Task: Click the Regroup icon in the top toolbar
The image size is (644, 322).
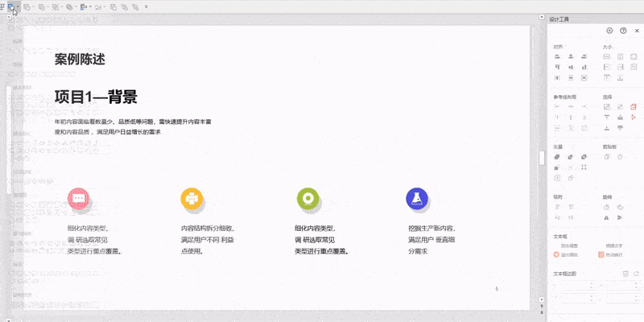Action: 135,7
